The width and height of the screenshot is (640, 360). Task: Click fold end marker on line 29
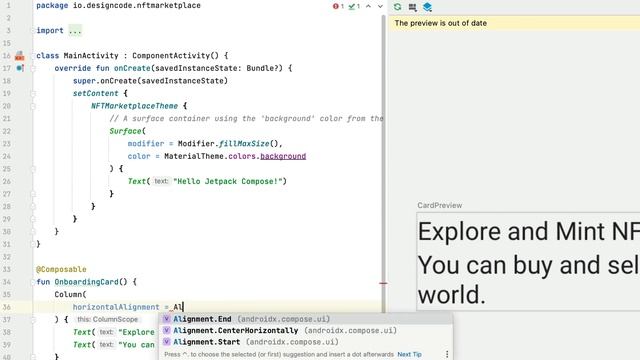33,219
